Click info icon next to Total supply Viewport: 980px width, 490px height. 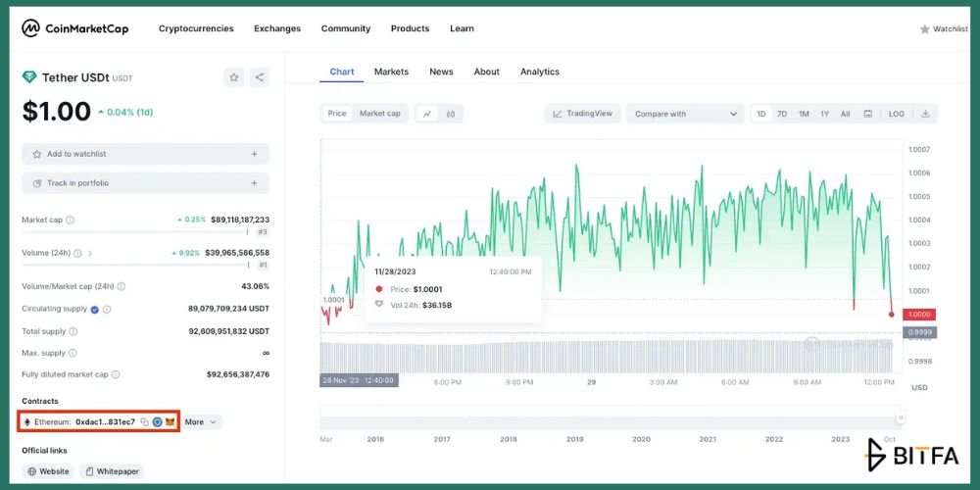click(x=73, y=331)
